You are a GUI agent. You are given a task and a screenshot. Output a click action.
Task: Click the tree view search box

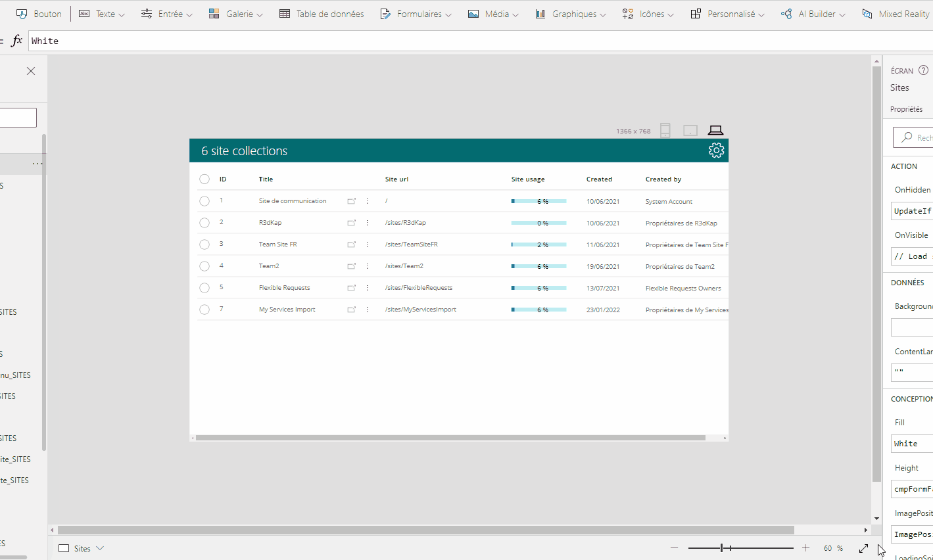[x=18, y=118]
